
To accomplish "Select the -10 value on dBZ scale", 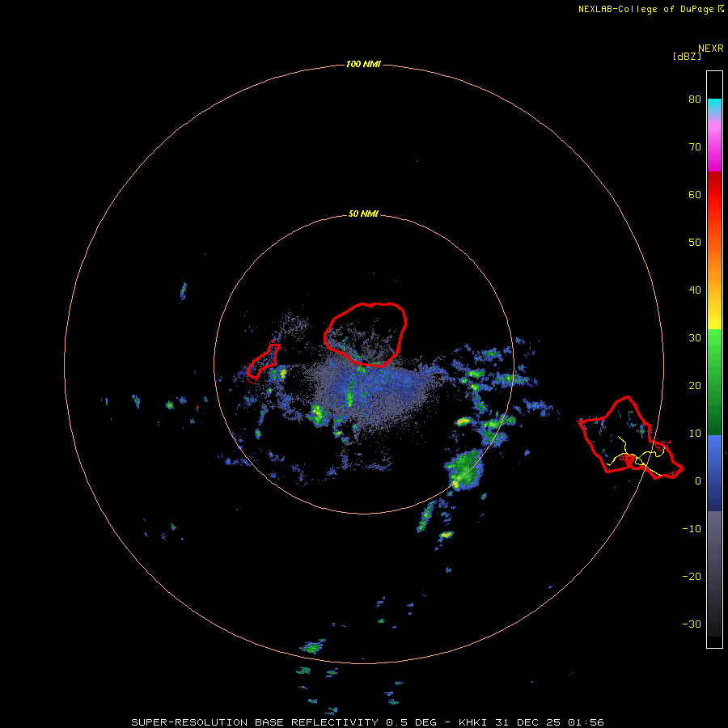I will (692, 528).
